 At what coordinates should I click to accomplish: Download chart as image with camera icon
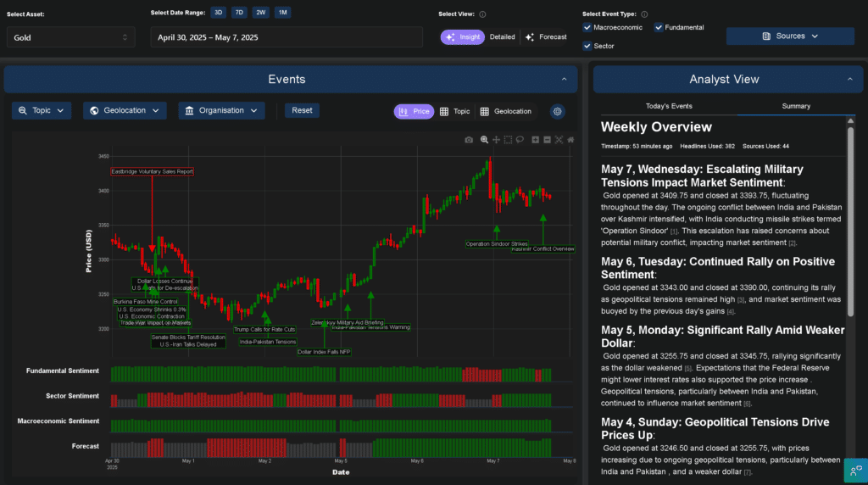click(469, 140)
